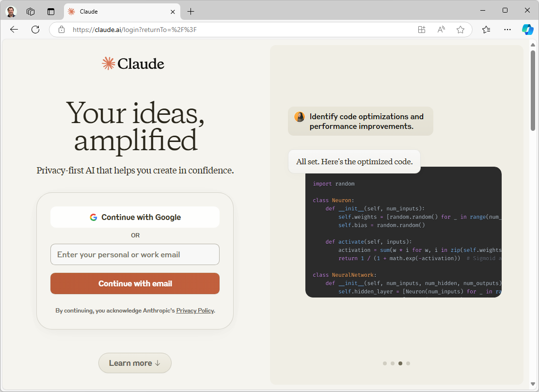The height and width of the screenshot is (392, 539).
Task: Focus the personal or work email field
Action: click(x=135, y=254)
